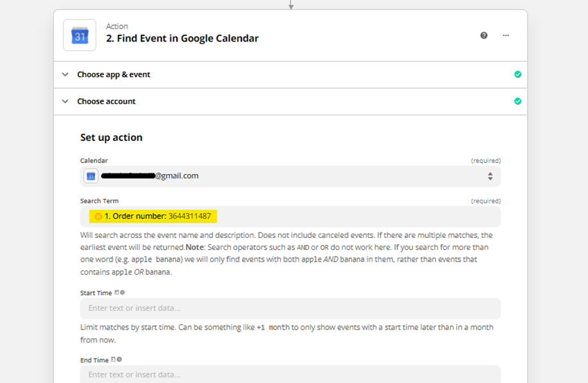
Task: Click the Choose account label
Action: tap(106, 101)
